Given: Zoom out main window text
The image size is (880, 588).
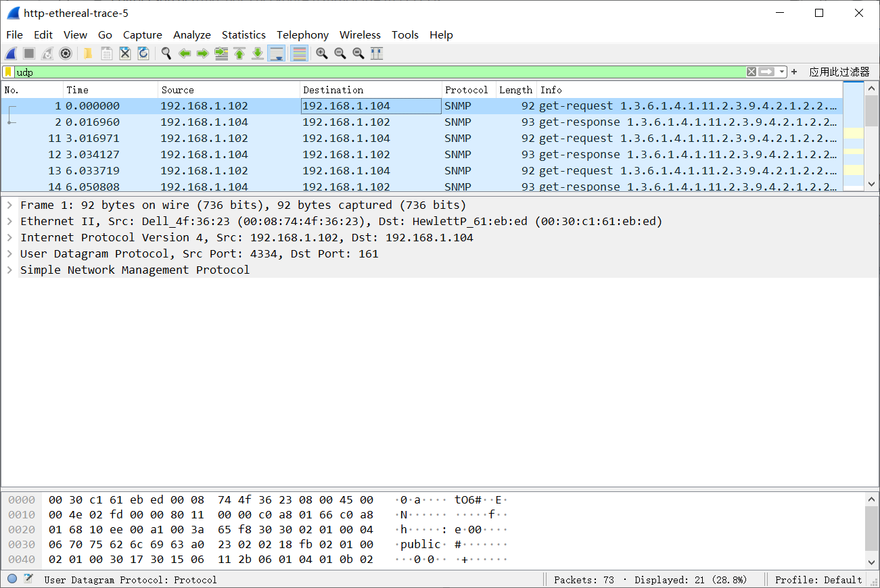Looking at the screenshot, I should [x=340, y=53].
